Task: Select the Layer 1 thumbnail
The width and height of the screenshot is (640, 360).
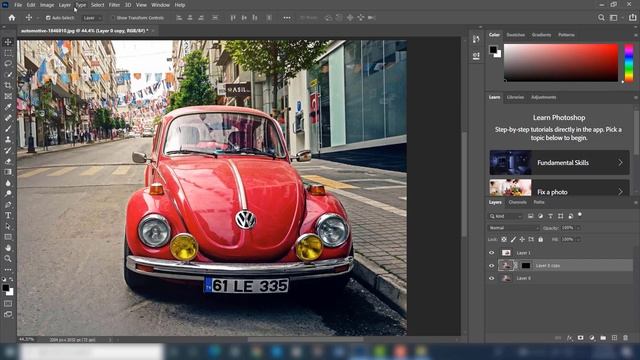Action: pyautogui.click(x=506, y=253)
